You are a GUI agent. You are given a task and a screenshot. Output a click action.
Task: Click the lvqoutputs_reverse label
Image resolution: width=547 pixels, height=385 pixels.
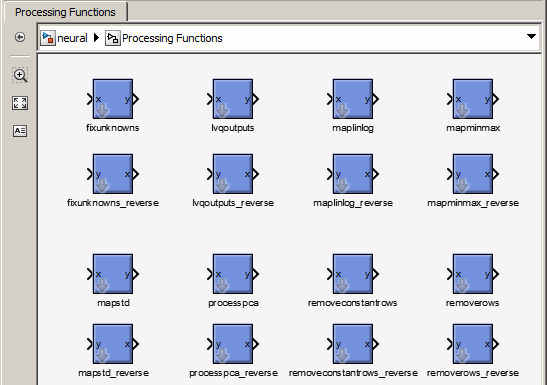(x=233, y=203)
